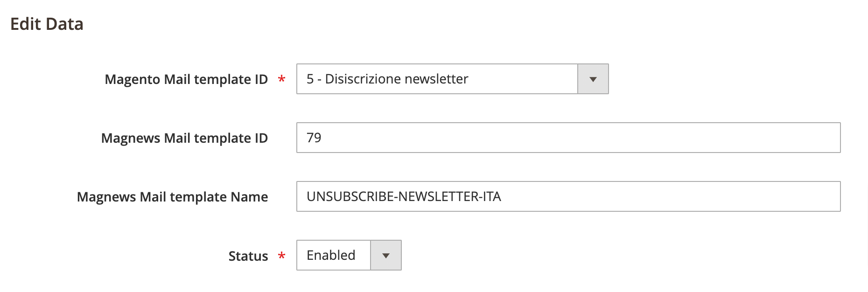
Task: Click red asterisk beside Magento Mail template ID
Action: [281, 79]
